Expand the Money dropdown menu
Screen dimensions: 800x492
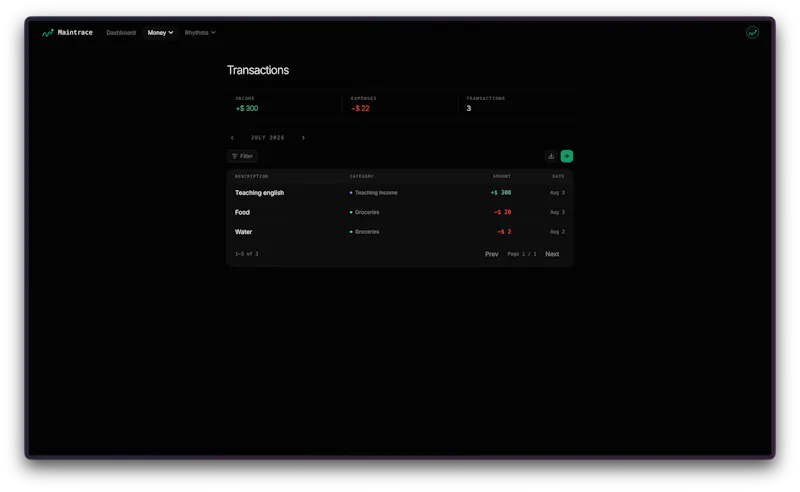click(160, 33)
